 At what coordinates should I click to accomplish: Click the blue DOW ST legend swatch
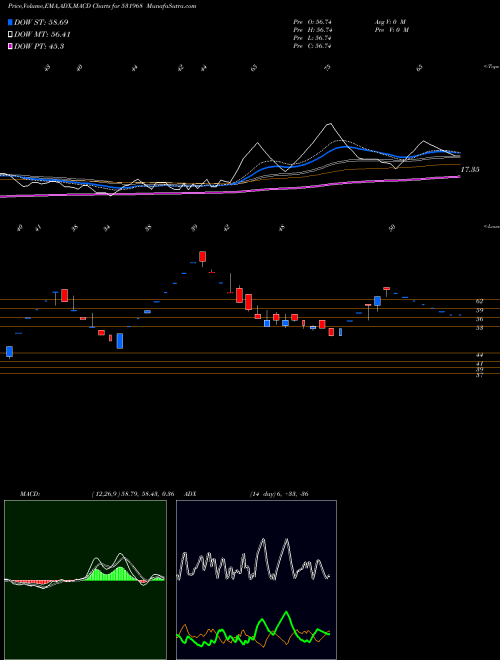11,22
